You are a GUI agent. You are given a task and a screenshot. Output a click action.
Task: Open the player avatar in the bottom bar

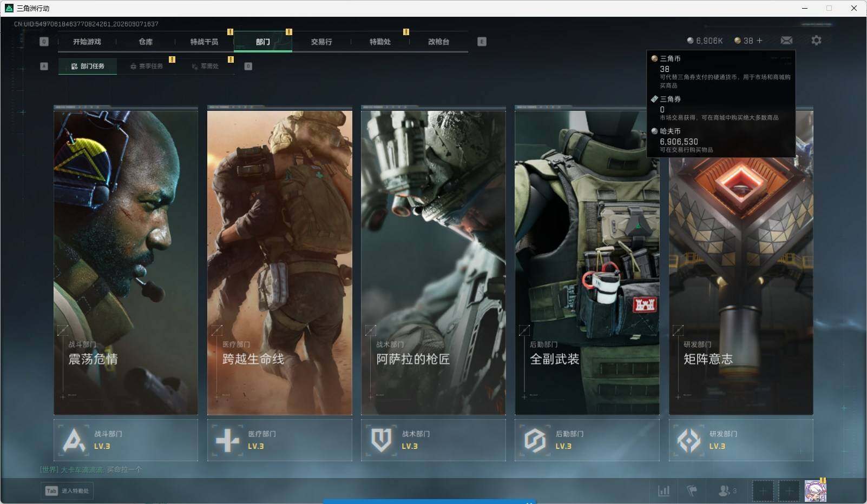pyautogui.click(x=816, y=491)
